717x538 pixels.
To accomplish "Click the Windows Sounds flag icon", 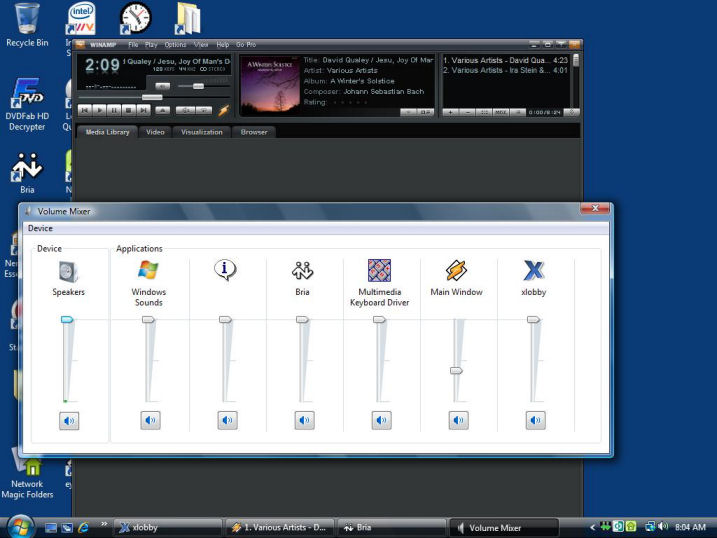I will 148,270.
